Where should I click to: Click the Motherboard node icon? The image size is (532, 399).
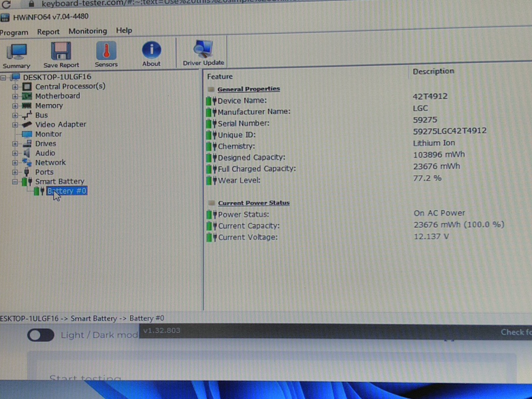click(27, 96)
